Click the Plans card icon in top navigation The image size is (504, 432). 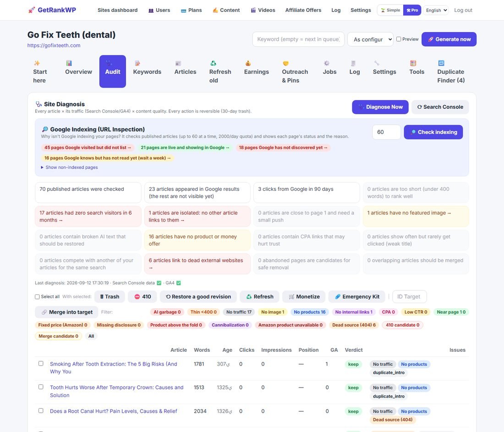click(184, 10)
